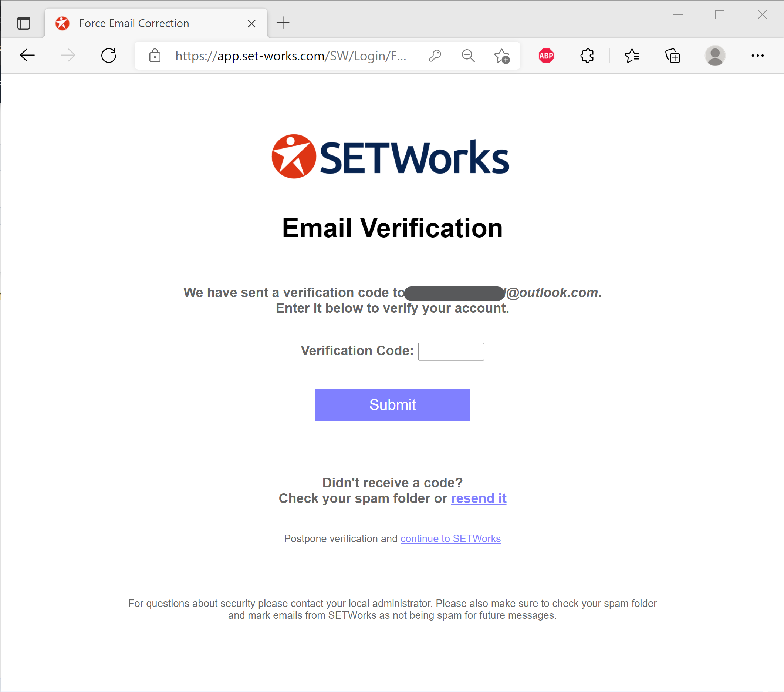Click the ABP ad blocker icon
Image resolution: width=784 pixels, height=692 pixels.
[547, 56]
